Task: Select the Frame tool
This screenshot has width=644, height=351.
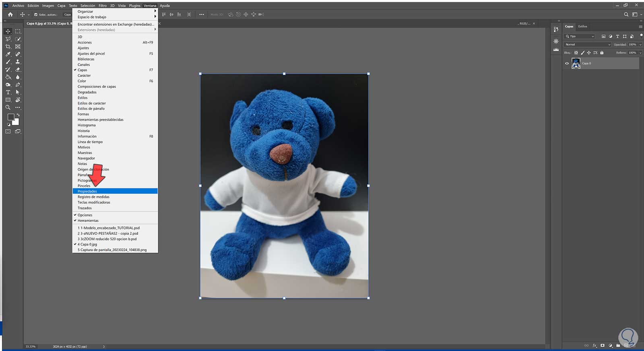Action: pos(18,47)
